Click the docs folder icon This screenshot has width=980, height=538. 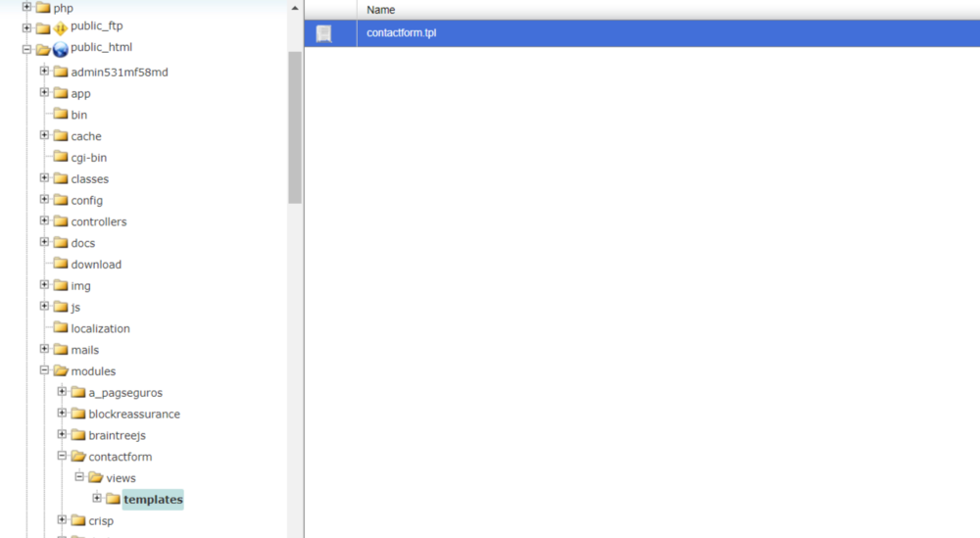pos(61,242)
